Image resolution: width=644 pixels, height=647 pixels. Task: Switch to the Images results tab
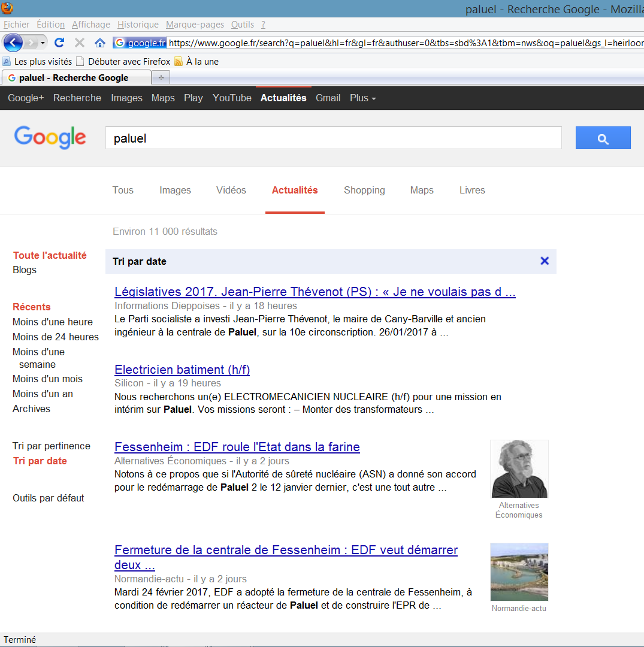pyautogui.click(x=176, y=191)
